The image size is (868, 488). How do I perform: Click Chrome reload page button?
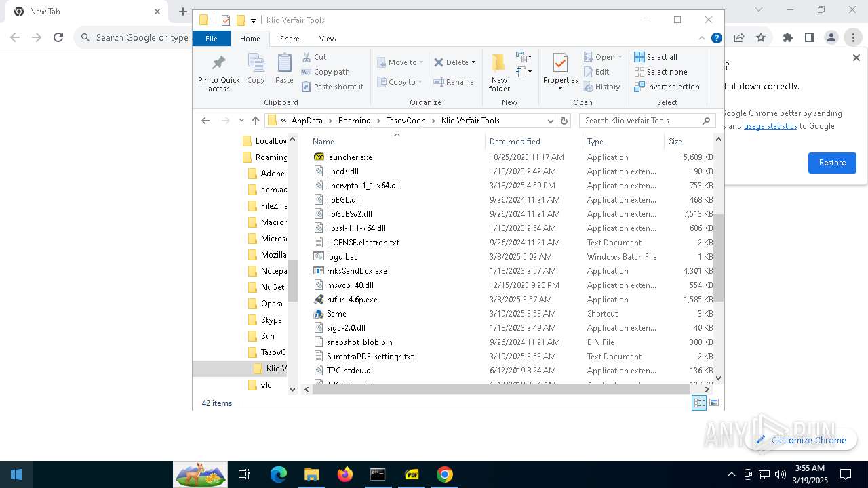[58, 37]
